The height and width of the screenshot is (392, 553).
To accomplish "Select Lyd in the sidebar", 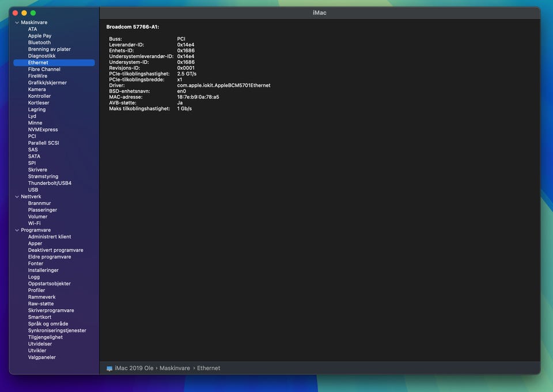I will tap(32, 116).
